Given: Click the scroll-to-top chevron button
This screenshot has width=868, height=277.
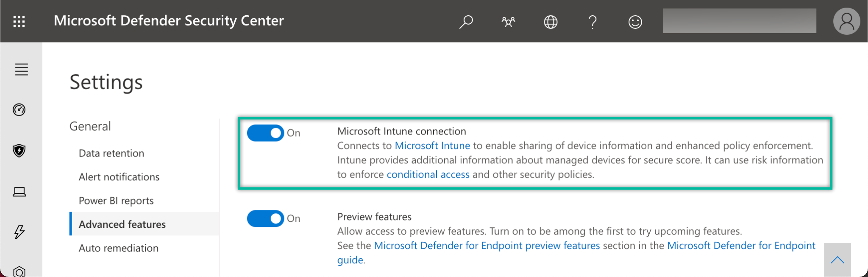Looking at the screenshot, I should [837, 260].
